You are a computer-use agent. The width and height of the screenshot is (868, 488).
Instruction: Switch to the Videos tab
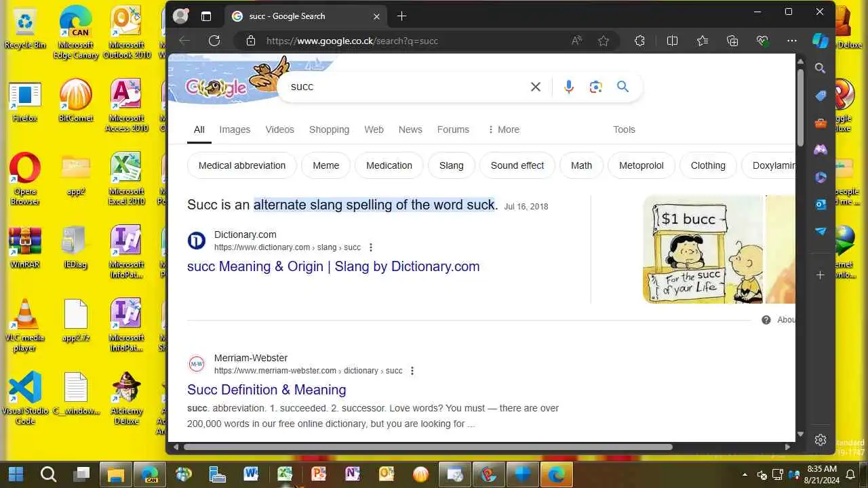pos(279,129)
